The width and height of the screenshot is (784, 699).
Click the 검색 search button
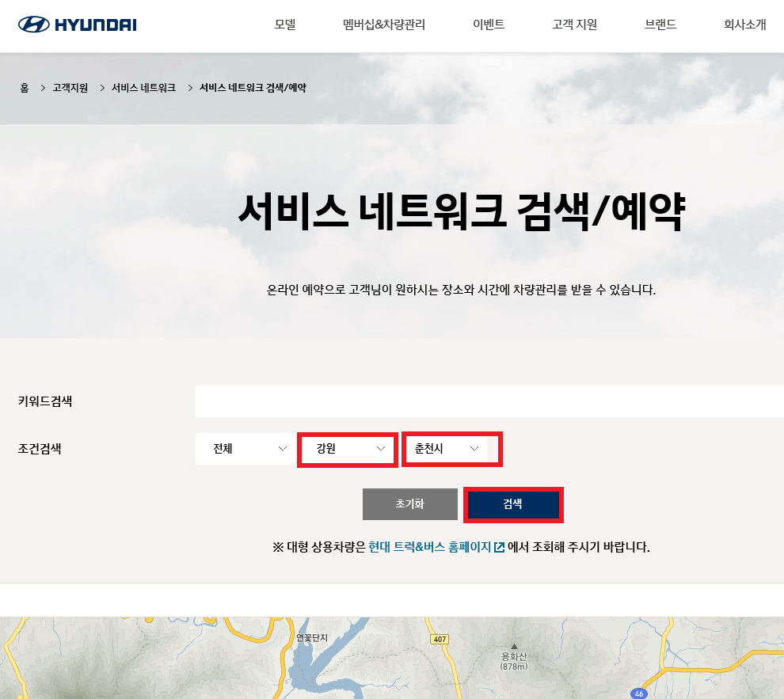513,504
